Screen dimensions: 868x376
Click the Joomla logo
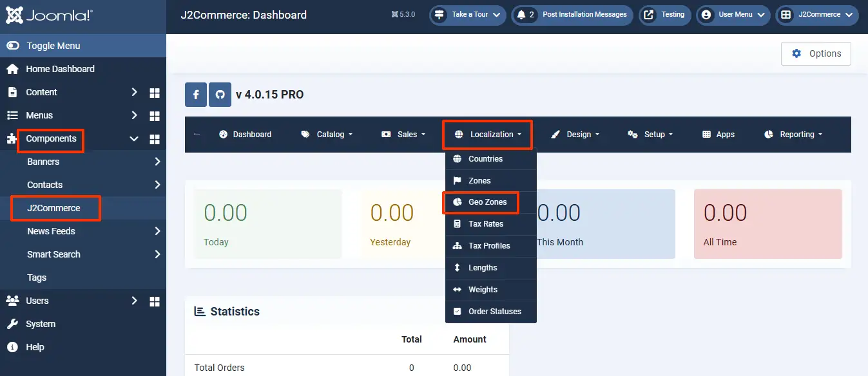tap(48, 15)
